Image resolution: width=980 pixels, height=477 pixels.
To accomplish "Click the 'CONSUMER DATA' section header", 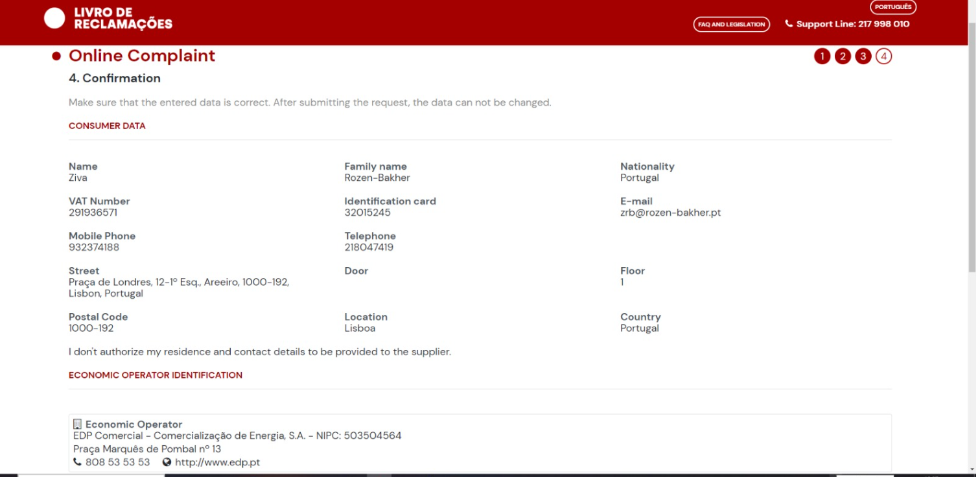I will (107, 126).
